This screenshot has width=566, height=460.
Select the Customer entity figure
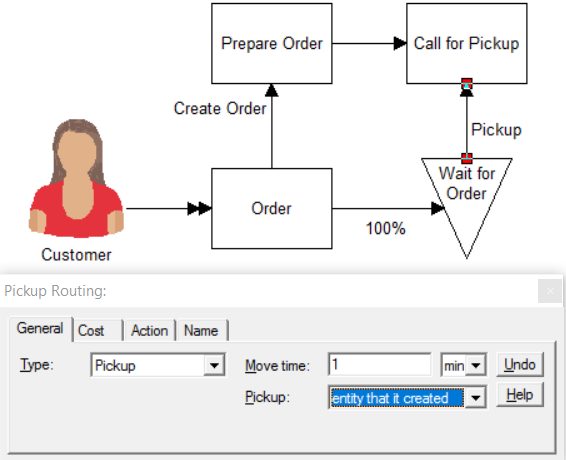(x=77, y=178)
